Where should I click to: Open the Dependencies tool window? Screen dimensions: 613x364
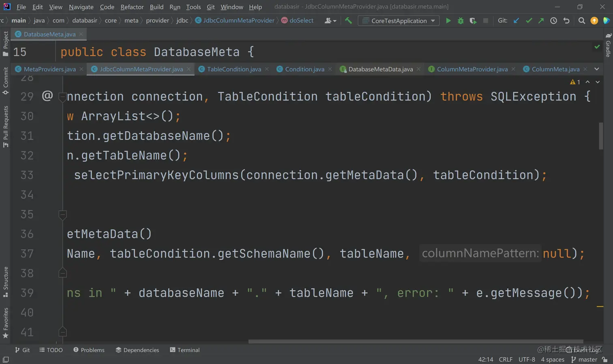click(137, 350)
